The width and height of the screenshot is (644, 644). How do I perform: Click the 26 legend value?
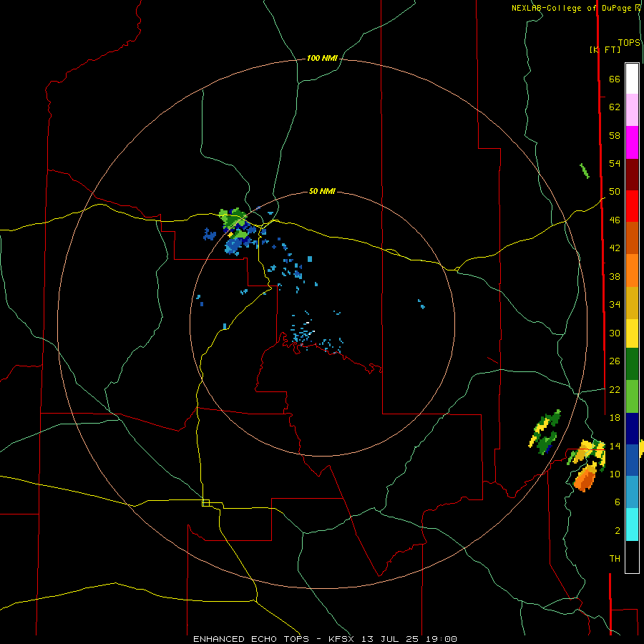coord(615,361)
